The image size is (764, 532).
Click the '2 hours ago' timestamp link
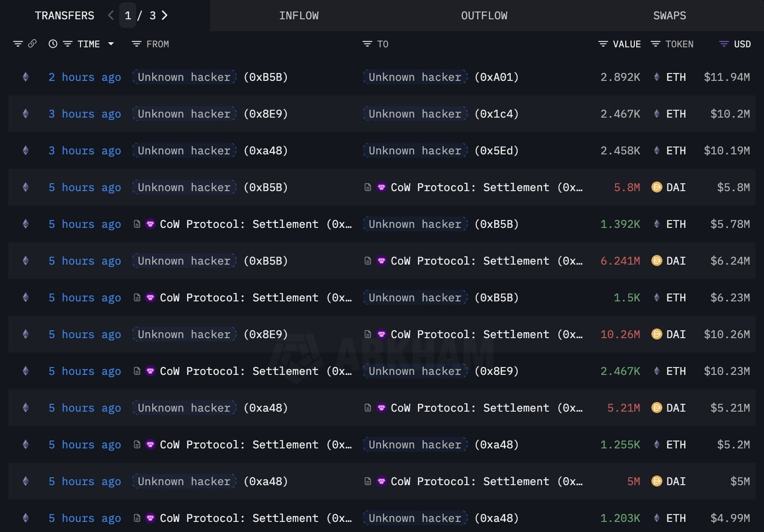pos(85,77)
